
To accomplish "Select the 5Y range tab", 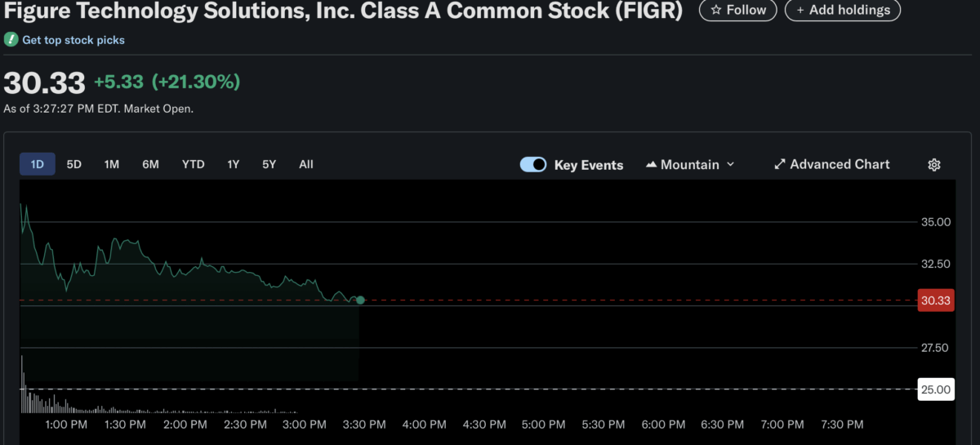I will tap(269, 164).
